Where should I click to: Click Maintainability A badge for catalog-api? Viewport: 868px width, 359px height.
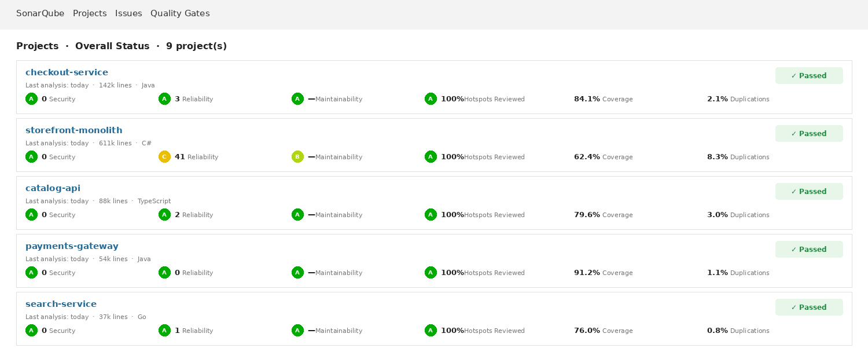coord(297,215)
